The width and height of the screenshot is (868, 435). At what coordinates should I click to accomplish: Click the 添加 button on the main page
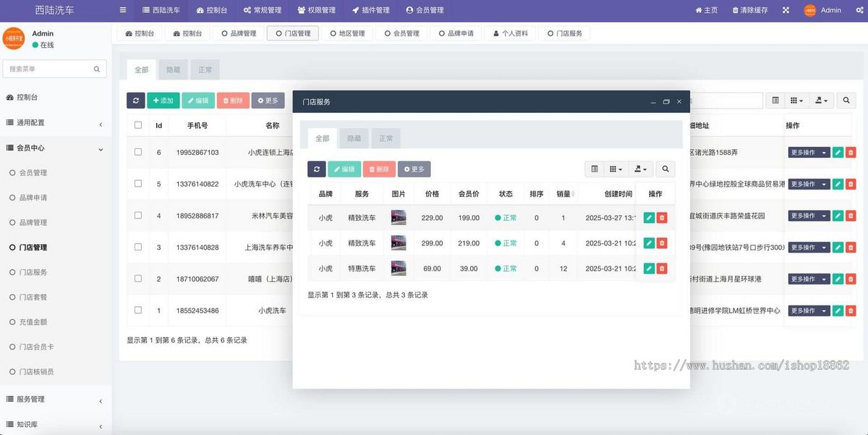pos(163,100)
